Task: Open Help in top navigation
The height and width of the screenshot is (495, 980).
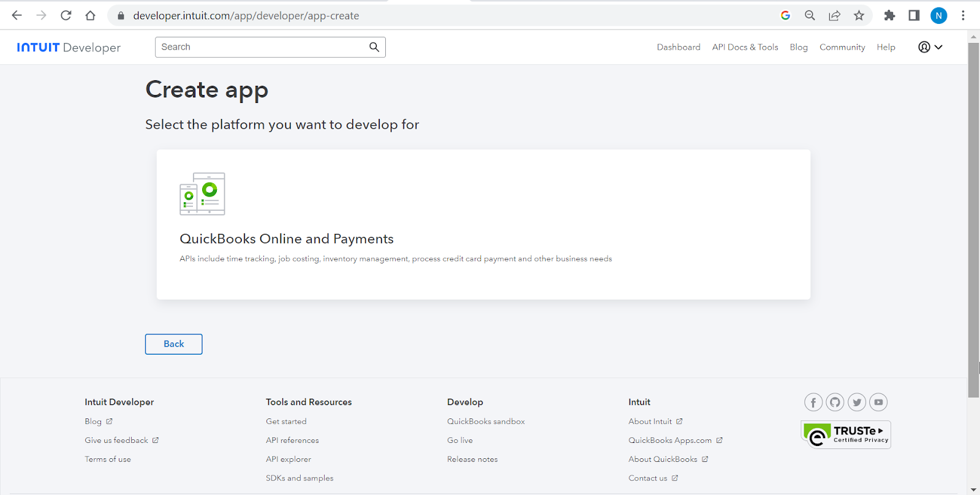Action: [x=886, y=47]
